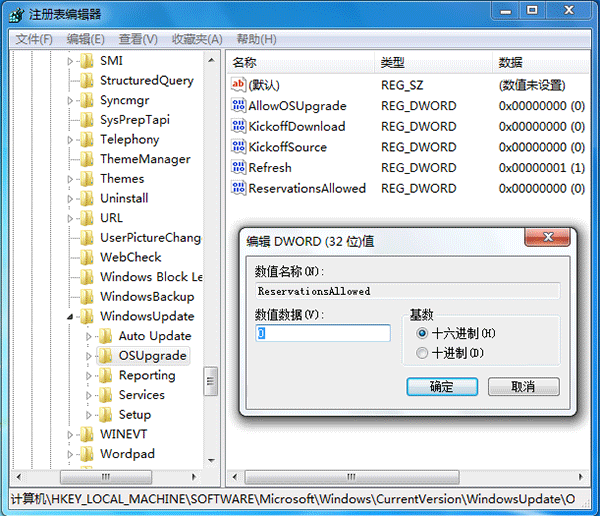The image size is (600, 516).
Task: Expand the SMI tree node
Action: [70, 61]
